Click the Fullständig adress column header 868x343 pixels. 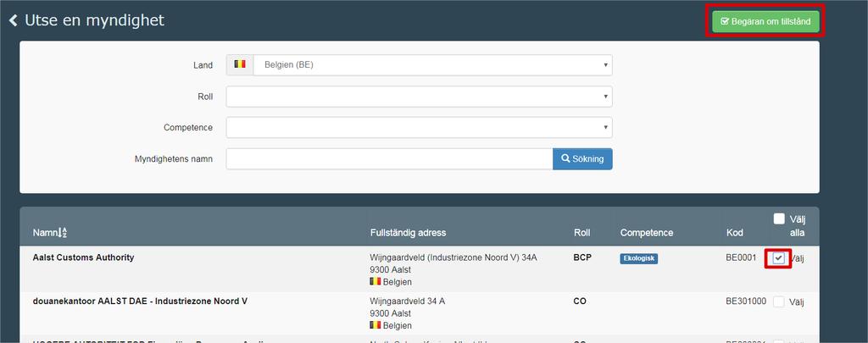[408, 233]
